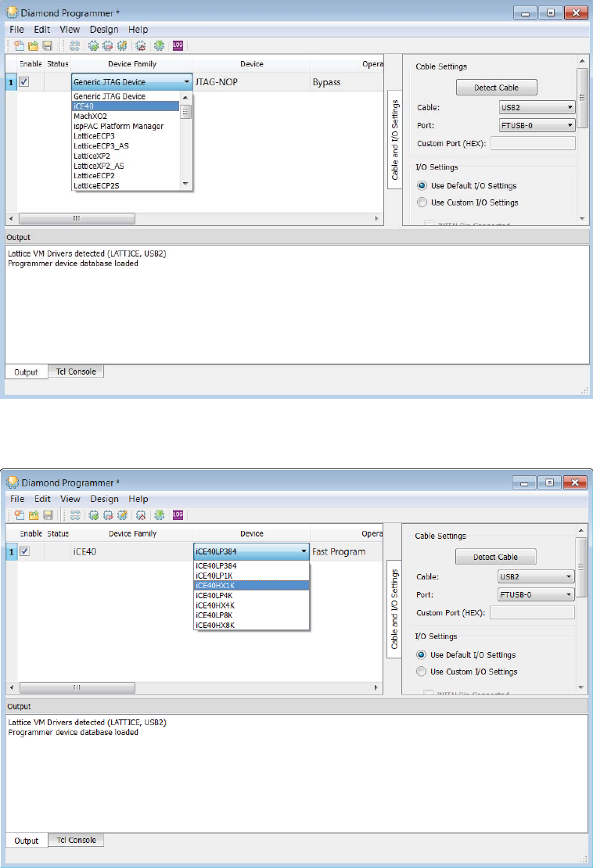Click Save icon in upper window toolbar
Image resolution: width=593 pixels, height=868 pixels.
coord(48,46)
